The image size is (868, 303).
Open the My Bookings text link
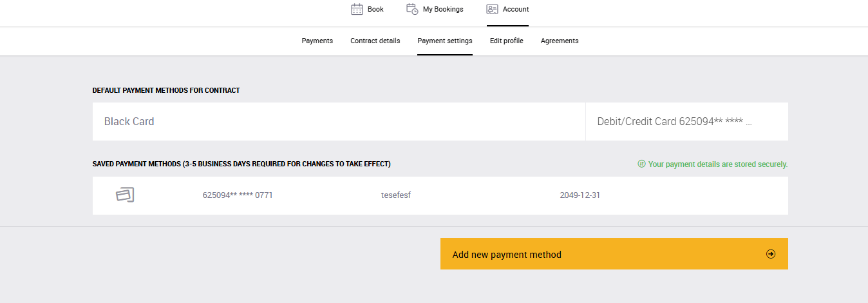tap(443, 9)
